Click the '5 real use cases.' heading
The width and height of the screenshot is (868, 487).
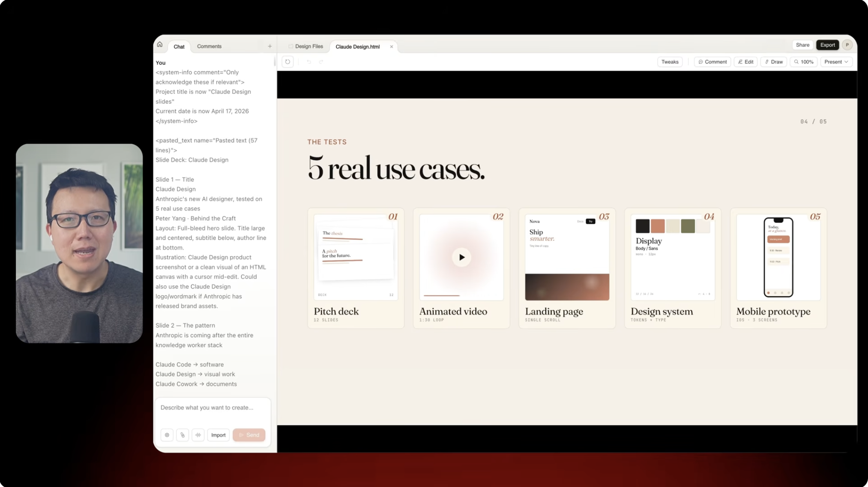click(396, 169)
